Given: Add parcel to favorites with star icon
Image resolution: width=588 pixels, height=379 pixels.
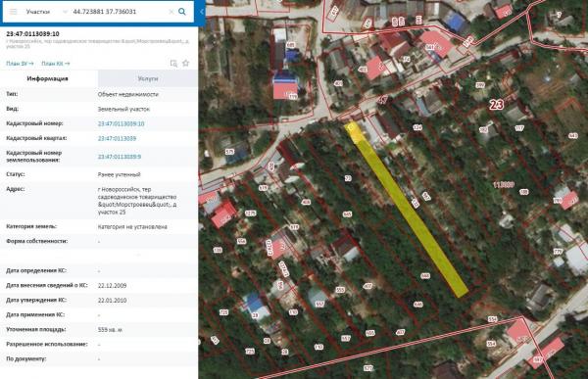Looking at the screenshot, I should pyautogui.click(x=185, y=63).
